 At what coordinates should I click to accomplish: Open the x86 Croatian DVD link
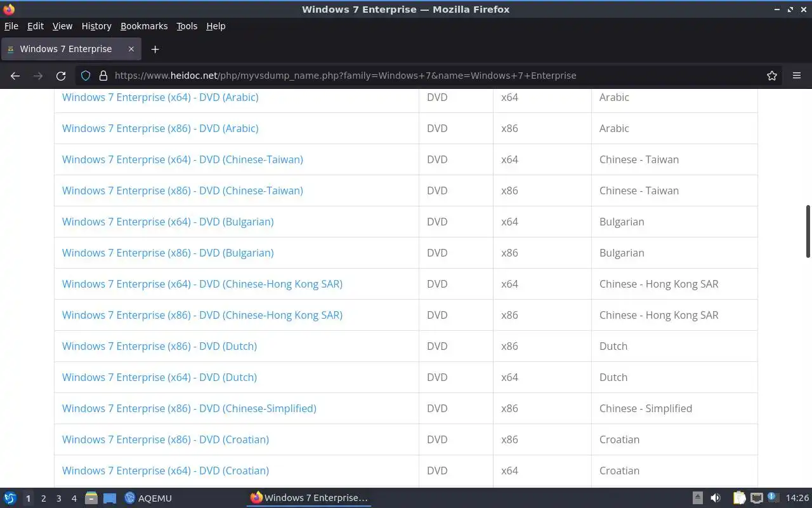(166, 439)
